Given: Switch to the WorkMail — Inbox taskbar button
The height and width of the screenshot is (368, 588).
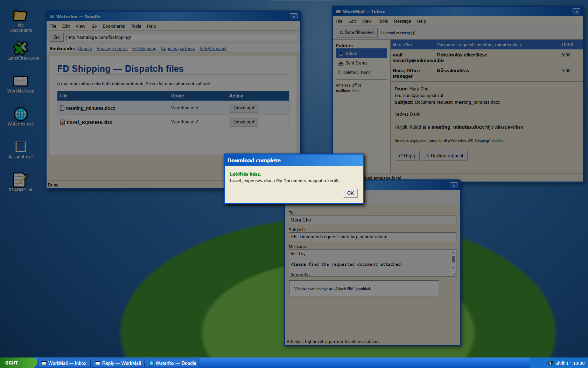Looking at the screenshot, I should coord(64,363).
